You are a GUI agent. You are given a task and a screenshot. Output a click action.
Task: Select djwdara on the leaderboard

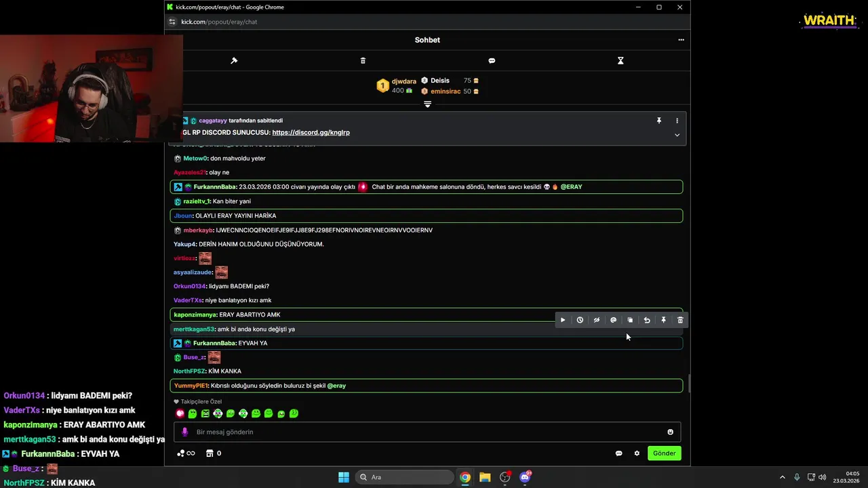point(403,81)
